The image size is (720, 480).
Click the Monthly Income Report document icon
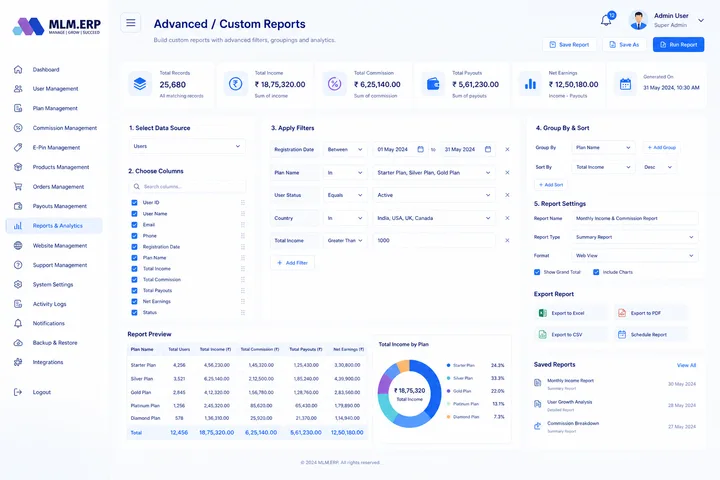[x=537, y=383]
